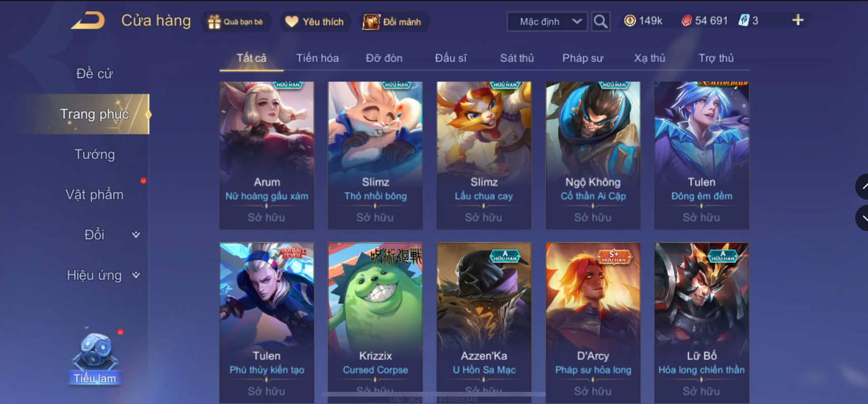
Task: Switch to the Pháp sư tab
Action: pyautogui.click(x=582, y=58)
